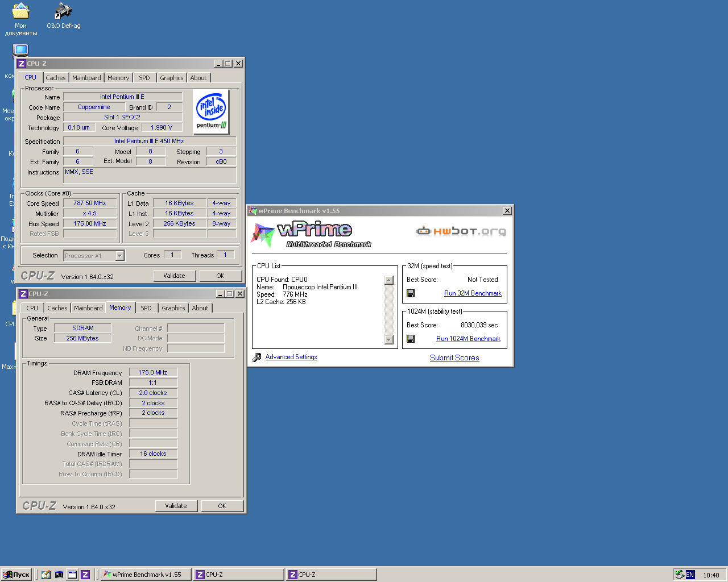This screenshot has width=728, height=582.
Task: Click the Core Voltage value 1.990 V
Action: coord(162,127)
